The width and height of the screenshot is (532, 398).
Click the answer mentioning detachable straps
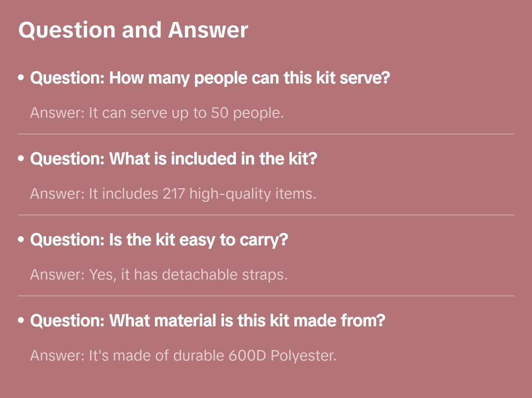(x=159, y=275)
